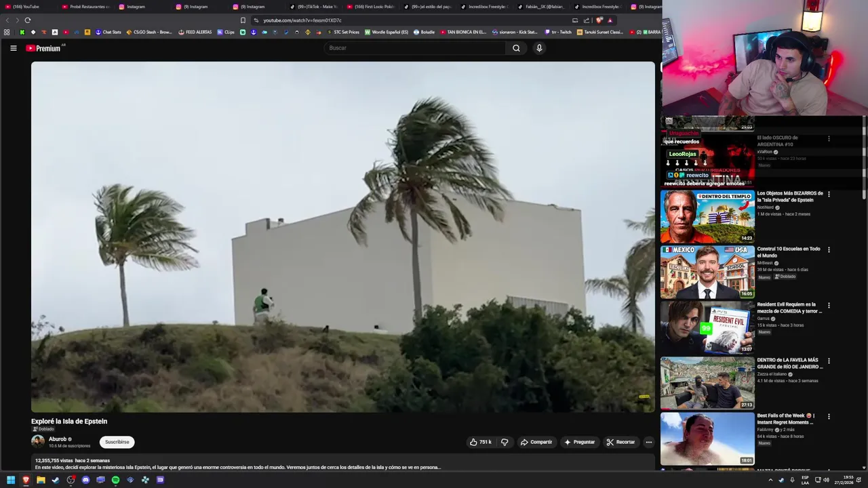Open the FEED ALERTAS bookmark
Image resolution: width=868 pixels, height=488 pixels.
point(195,32)
